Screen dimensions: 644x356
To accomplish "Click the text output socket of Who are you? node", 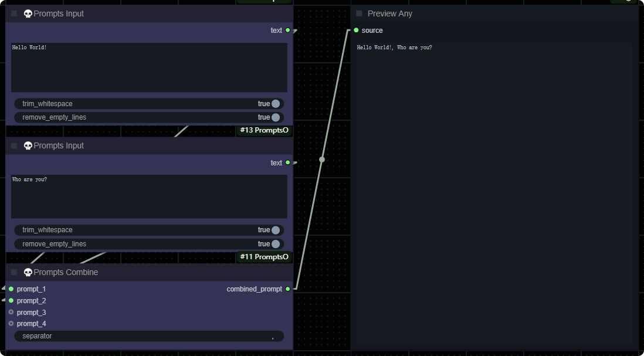I will click(287, 163).
